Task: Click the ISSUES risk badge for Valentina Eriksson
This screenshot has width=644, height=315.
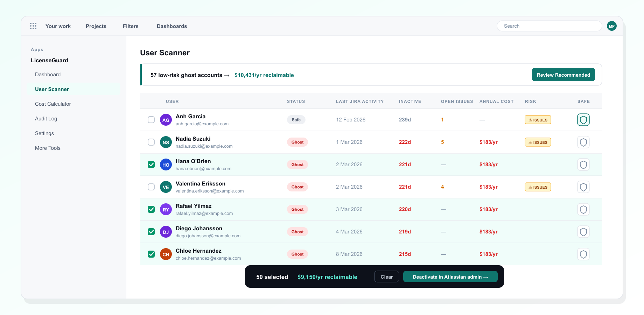Action: click(x=538, y=187)
